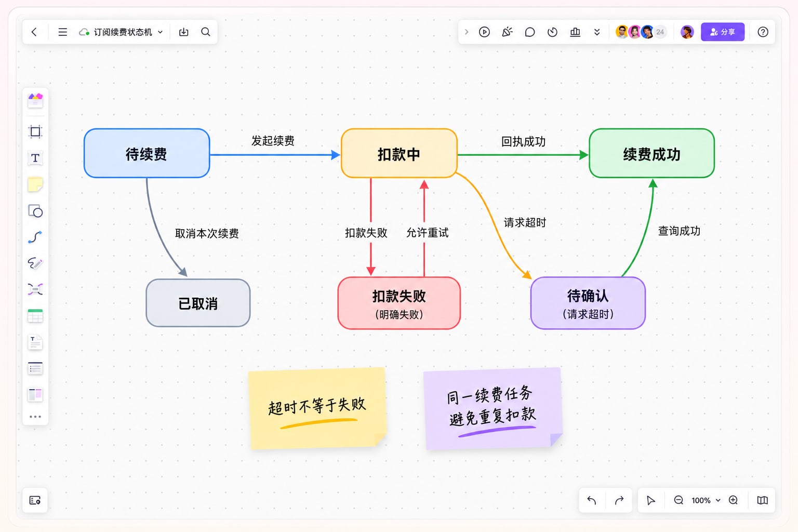The width and height of the screenshot is (798, 532).
Task: Open your profile avatar
Action: tap(687, 32)
